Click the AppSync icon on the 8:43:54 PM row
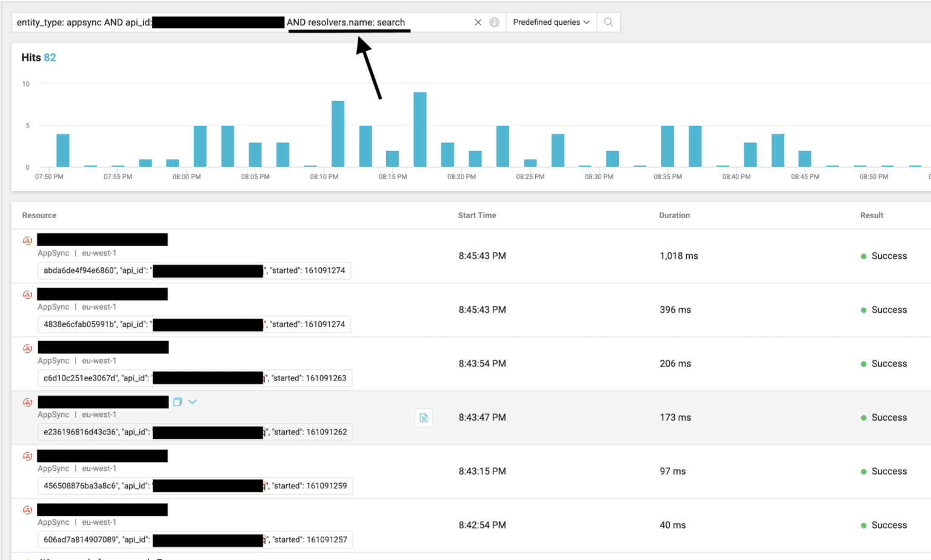Image resolution: width=931 pixels, height=560 pixels. pyautogui.click(x=27, y=348)
